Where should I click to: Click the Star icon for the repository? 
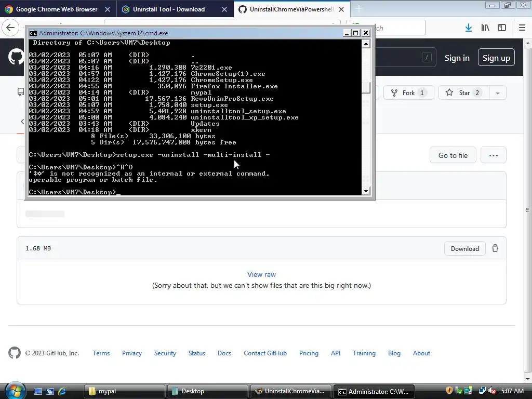coord(449,92)
